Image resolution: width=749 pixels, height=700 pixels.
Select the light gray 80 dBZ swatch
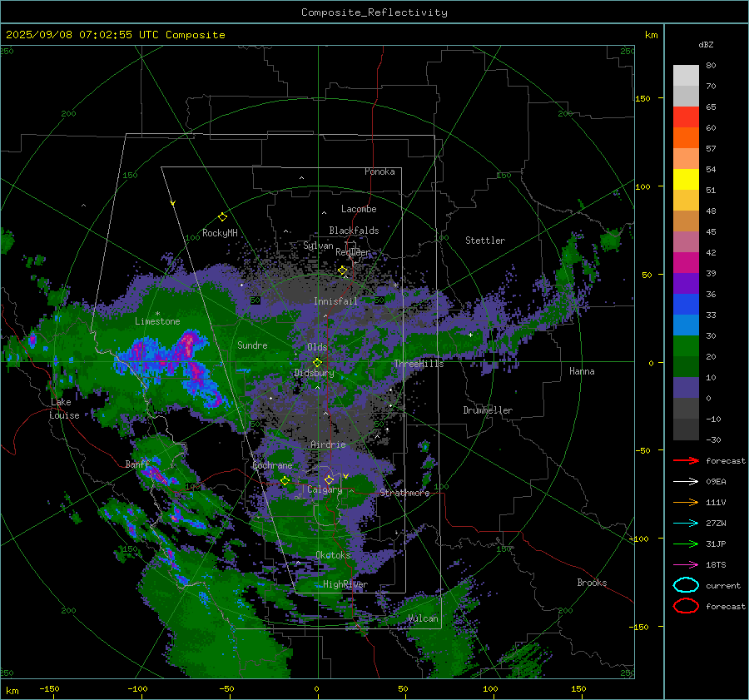[686, 75]
